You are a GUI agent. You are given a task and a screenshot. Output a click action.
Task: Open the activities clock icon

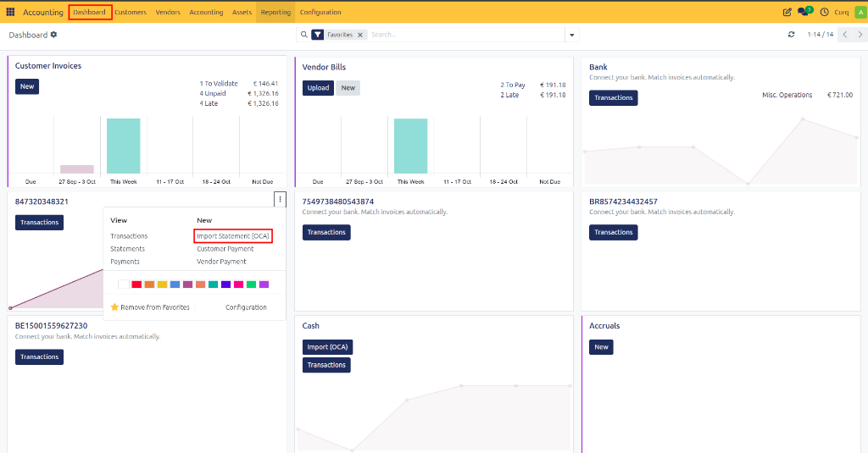tap(824, 12)
